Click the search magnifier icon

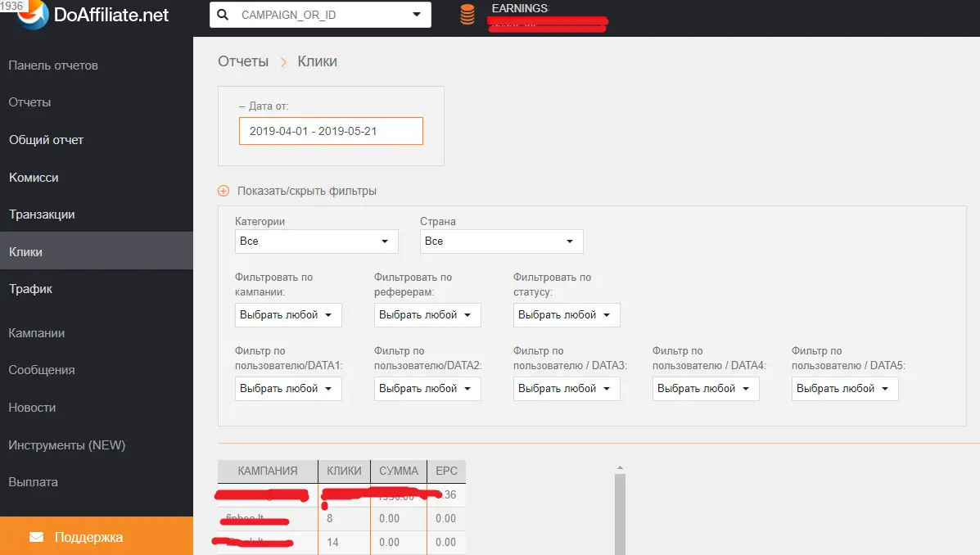[x=223, y=15]
